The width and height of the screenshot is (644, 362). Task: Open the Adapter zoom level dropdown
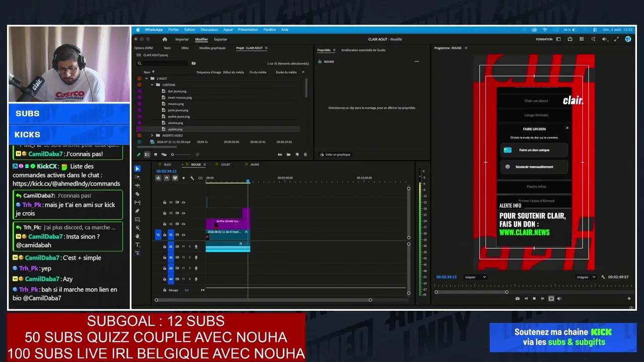coord(475,277)
